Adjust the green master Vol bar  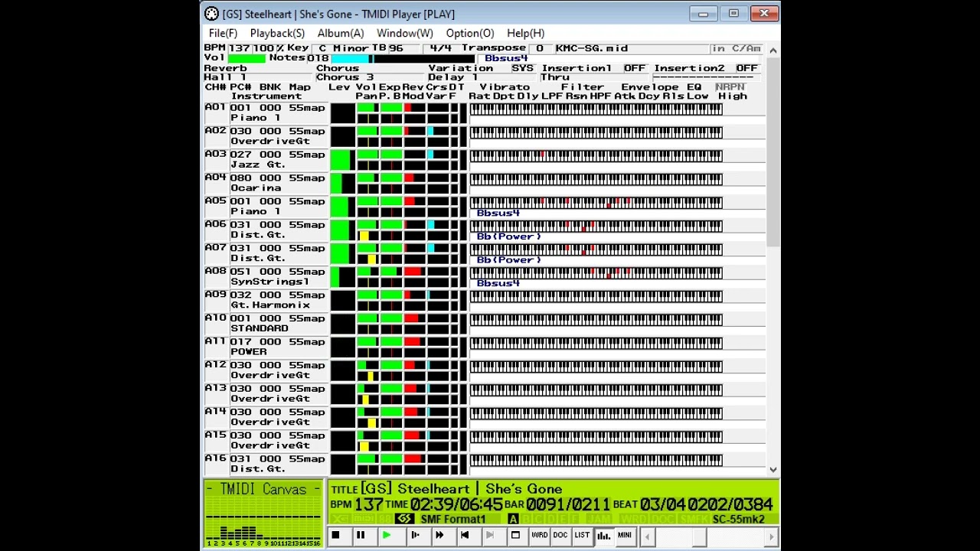(247, 58)
